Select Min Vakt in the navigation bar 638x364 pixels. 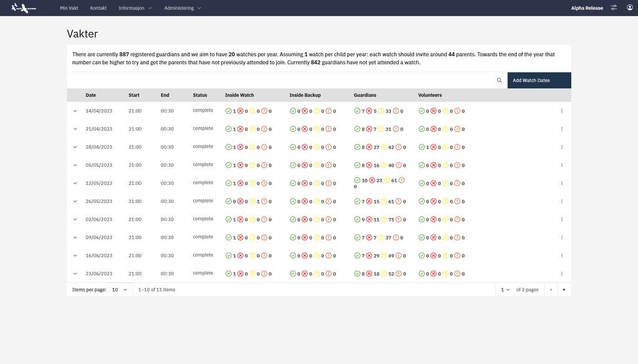pyautogui.click(x=69, y=6)
